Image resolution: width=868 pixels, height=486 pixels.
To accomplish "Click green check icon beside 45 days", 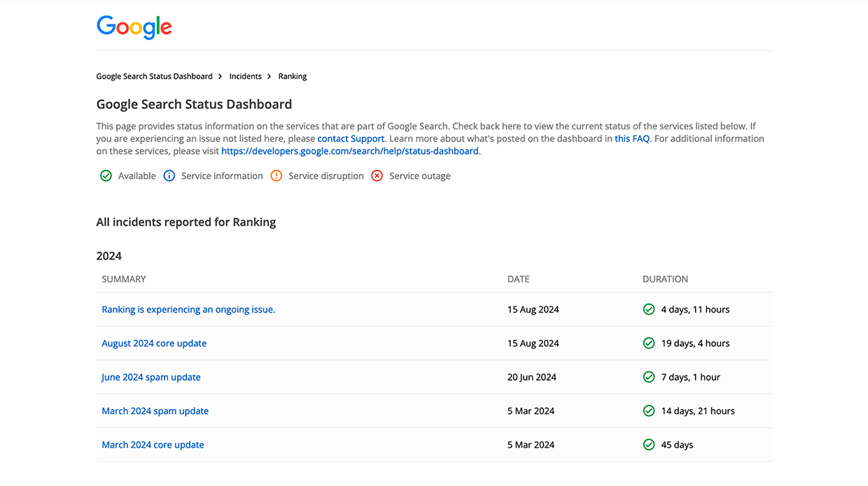I will [x=649, y=445].
